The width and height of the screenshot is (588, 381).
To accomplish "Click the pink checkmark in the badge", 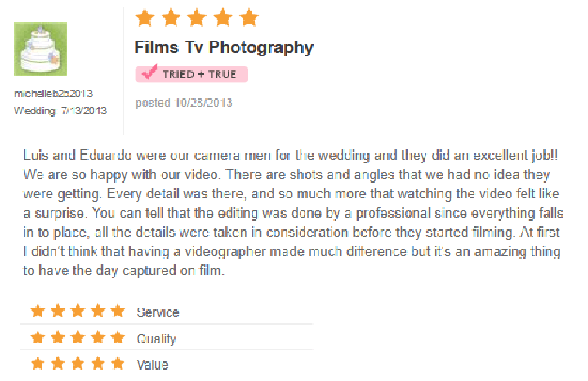I will point(149,72).
